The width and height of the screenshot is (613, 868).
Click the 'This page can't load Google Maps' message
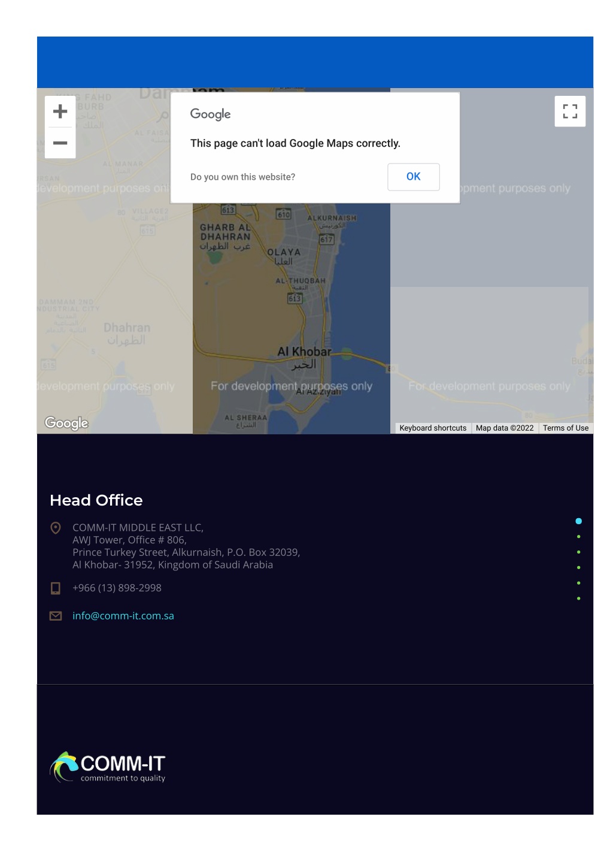(x=295, y=143)
